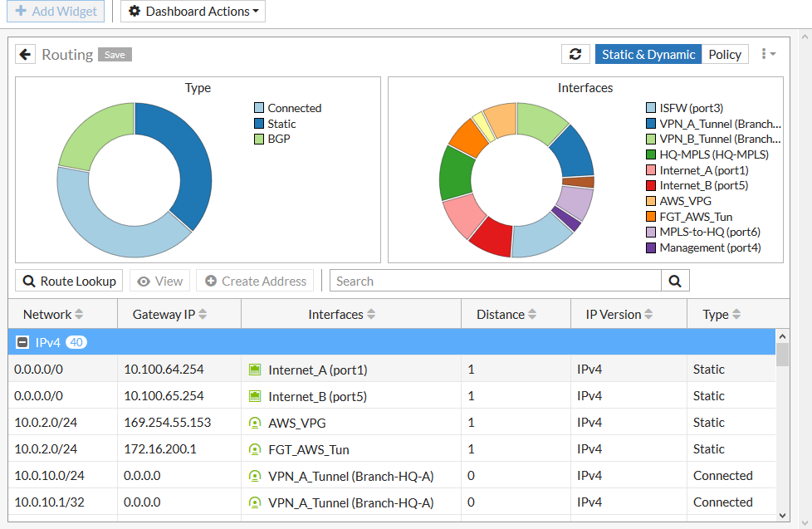Open the Dashboard Actions dropdown
Screen dimensions: 812x529
[192, 11]
